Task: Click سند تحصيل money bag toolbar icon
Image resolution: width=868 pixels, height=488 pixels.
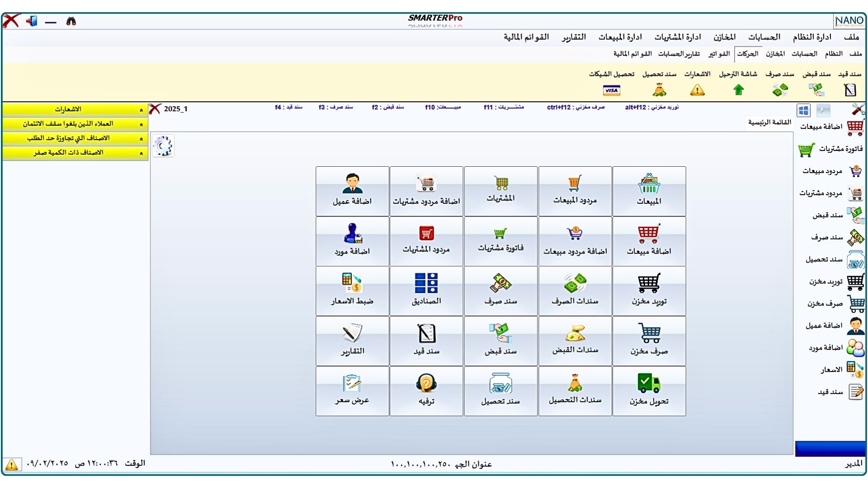Action: (659, 90)
